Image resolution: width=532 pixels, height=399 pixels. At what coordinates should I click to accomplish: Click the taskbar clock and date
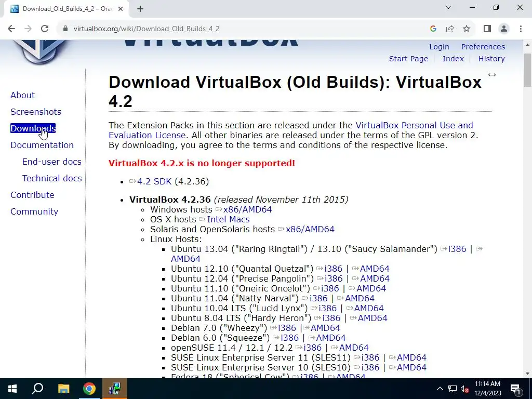coord(487,389)
